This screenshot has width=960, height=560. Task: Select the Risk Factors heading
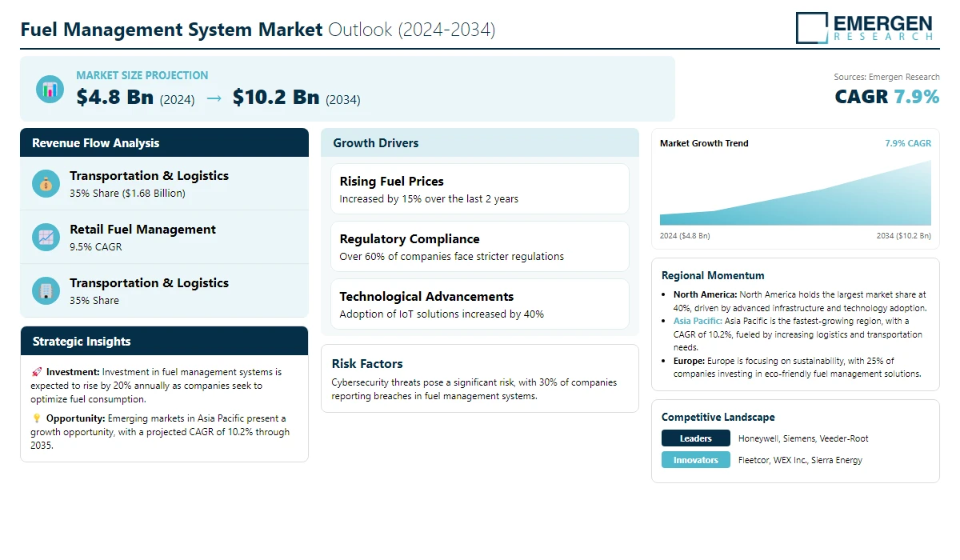pos(367,364)
